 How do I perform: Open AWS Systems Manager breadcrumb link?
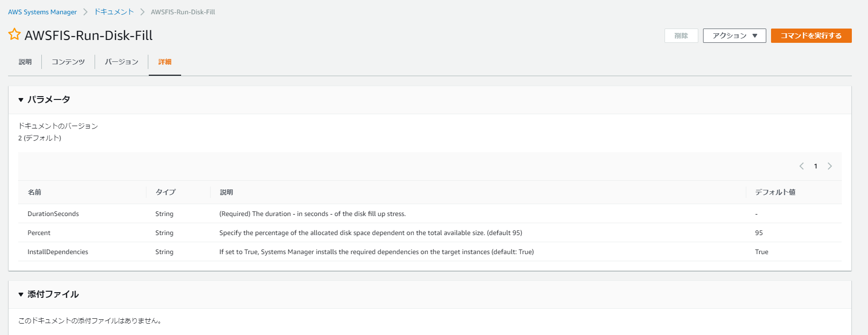tap(42, 12)
